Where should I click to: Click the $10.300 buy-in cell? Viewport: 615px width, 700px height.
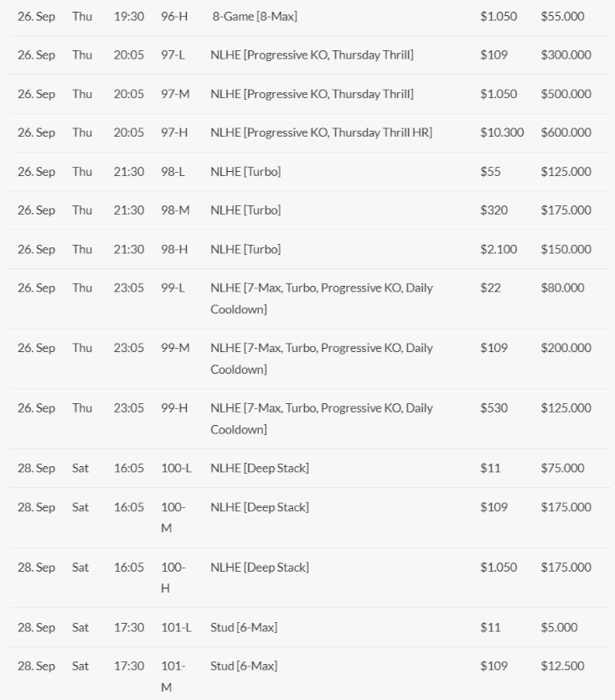[x=502, y=132]
